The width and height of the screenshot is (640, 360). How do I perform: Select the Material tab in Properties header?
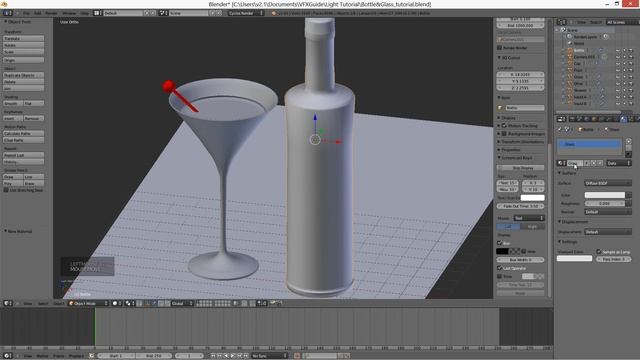(623, 119)
